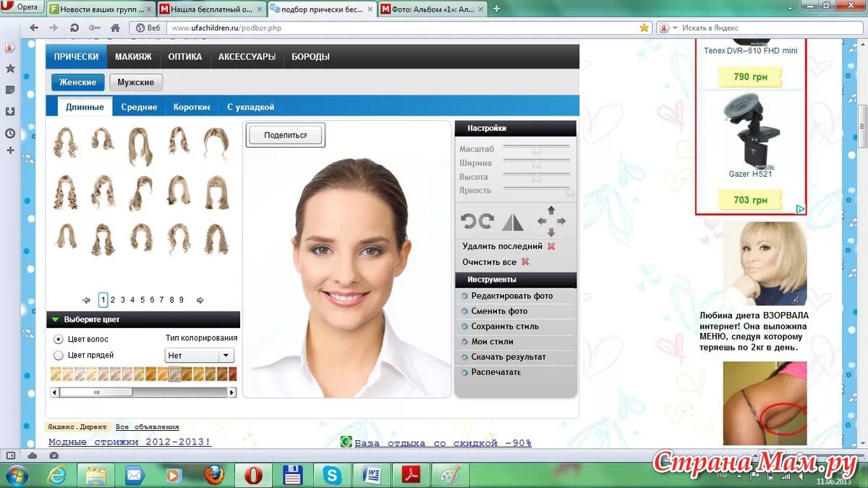Open the Opera sidebar history clock
This screenshot has width=868, height=488.
click(10, 133)
